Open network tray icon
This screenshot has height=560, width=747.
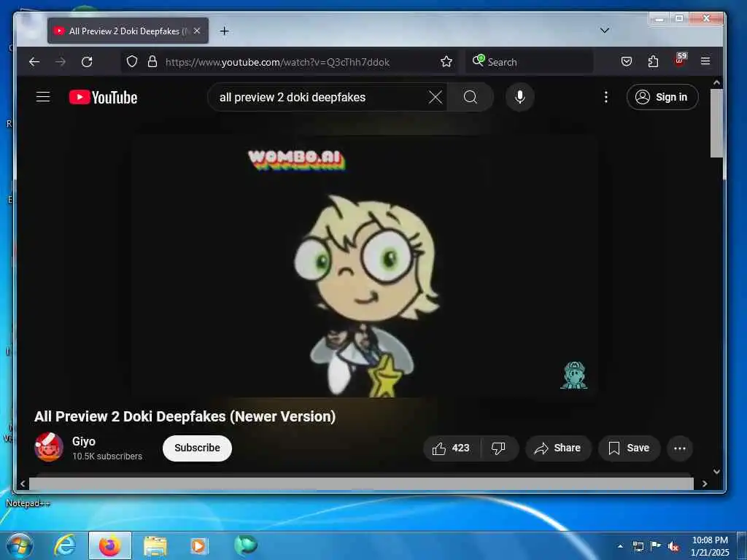[638, 546]
